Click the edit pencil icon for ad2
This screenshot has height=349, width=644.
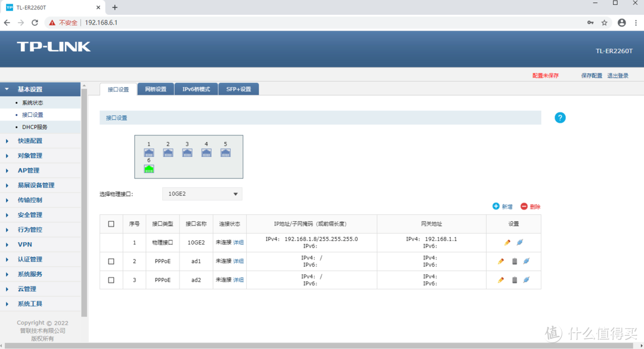pyautogui.click(x=501, y=280)
